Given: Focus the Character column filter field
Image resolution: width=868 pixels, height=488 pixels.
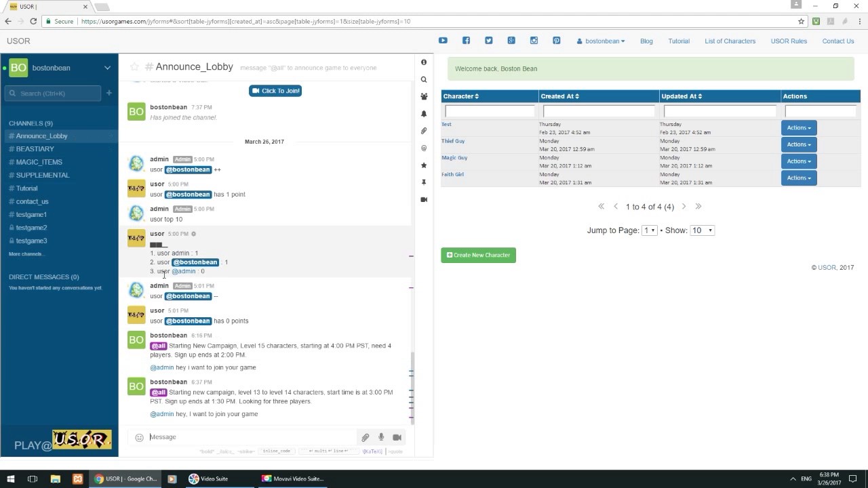Looking at the screenshot, I should [x=490, y=111].
